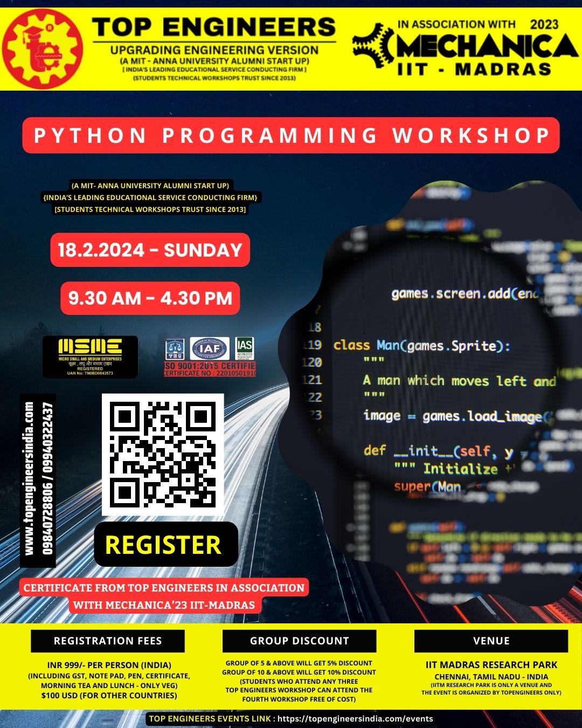The image size is (582, 728).
Task: Click the 'def __init__(self, y' code line
Action: point(439,451)
